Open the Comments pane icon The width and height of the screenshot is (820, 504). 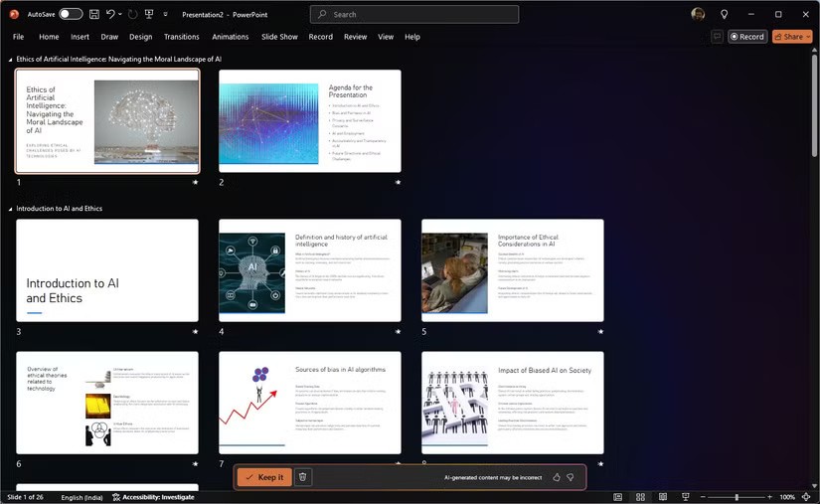(717, 37)
